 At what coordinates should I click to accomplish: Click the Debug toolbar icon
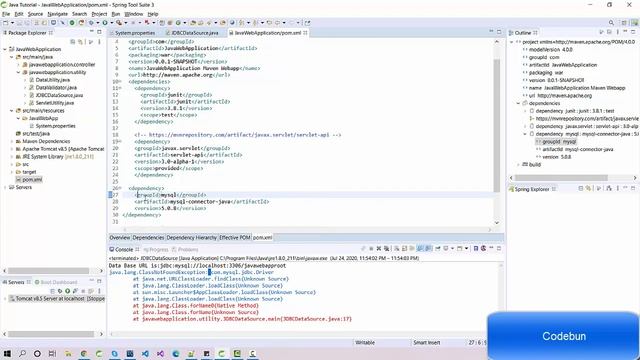[x=91, y=23]
